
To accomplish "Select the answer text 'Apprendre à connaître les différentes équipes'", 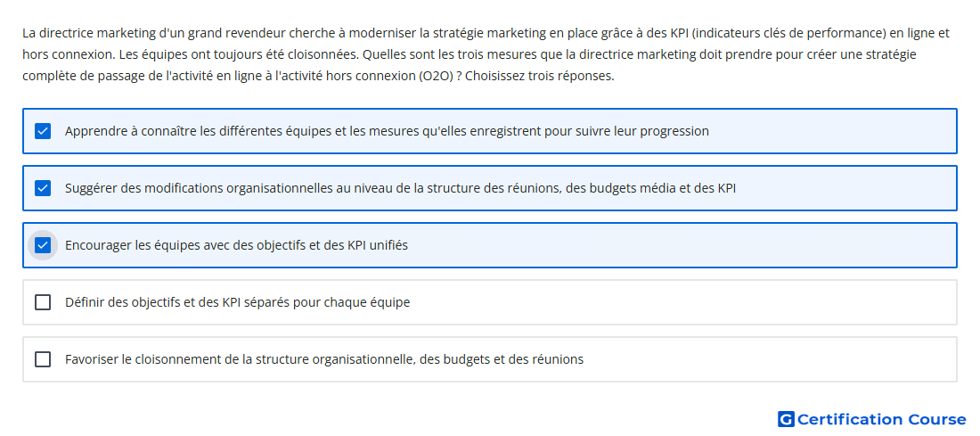I will pyautogui.click(x=387, y=131).
